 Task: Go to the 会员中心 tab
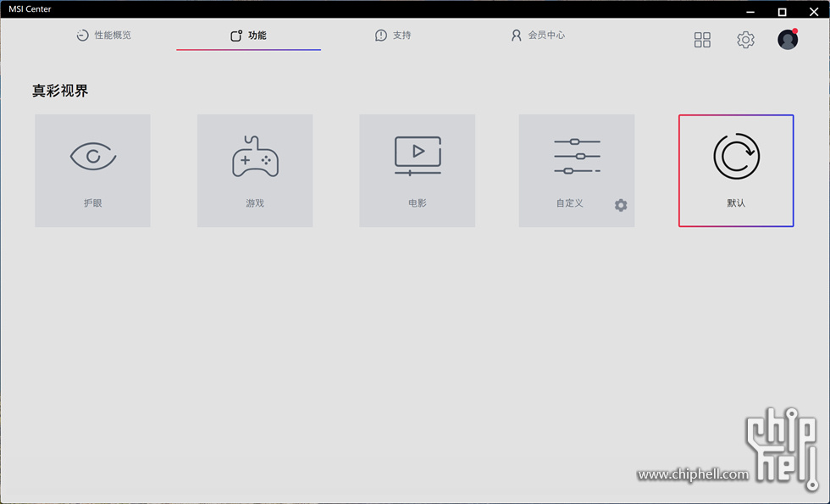coord(538,36)
